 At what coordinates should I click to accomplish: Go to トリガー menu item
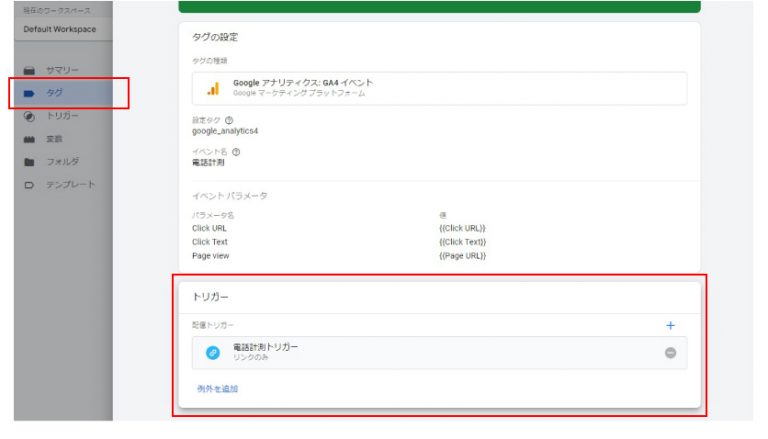(62, 116)
